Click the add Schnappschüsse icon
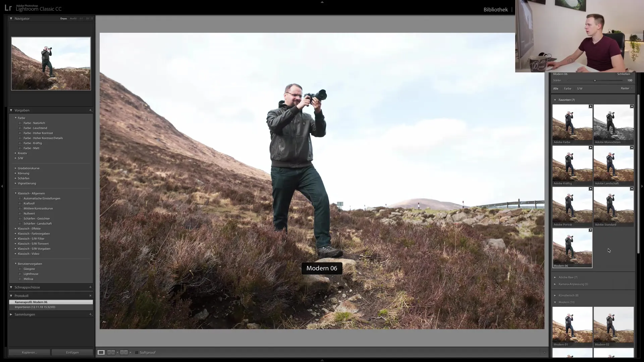 [91, 287]
